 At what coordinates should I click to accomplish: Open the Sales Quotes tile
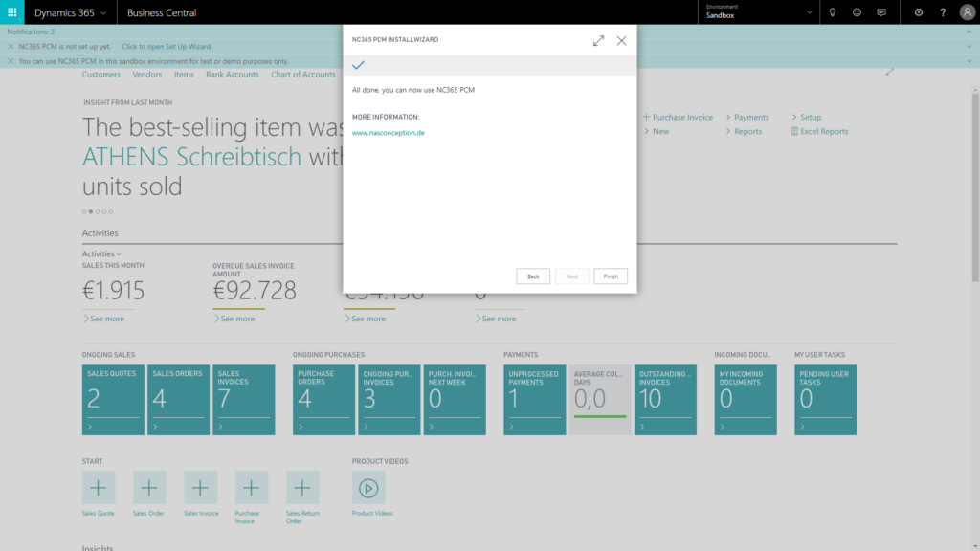tap(113, 400)
